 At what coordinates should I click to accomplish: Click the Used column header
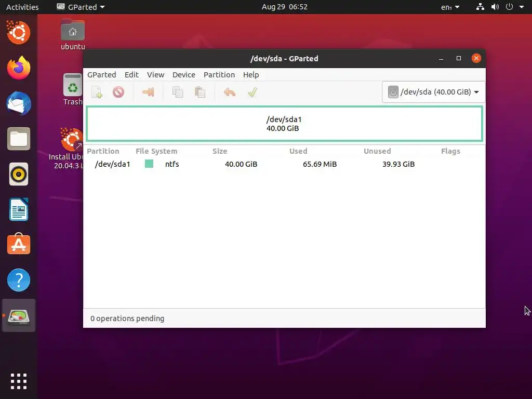(x=298, y=151)
